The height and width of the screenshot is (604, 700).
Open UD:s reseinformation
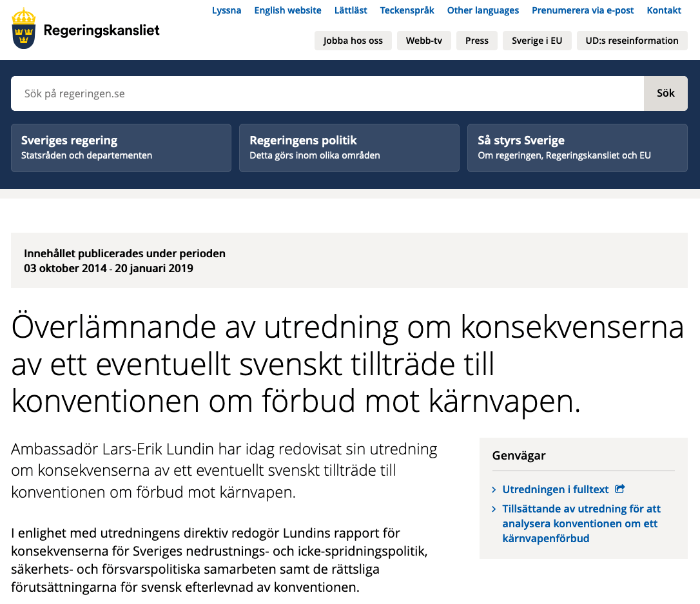[x=632, y=41]
